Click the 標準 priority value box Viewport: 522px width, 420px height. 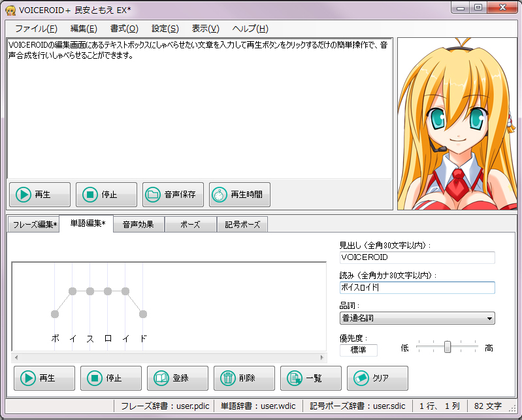(x=359, y=350)
